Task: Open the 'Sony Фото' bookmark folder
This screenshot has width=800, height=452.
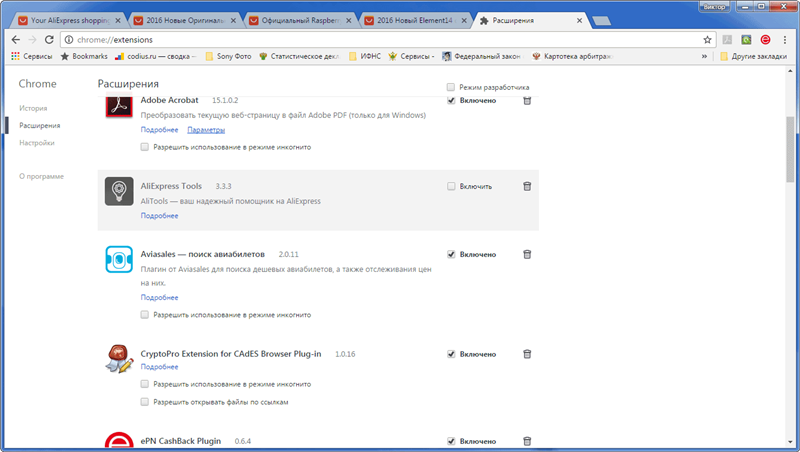Action: [228, 56]
